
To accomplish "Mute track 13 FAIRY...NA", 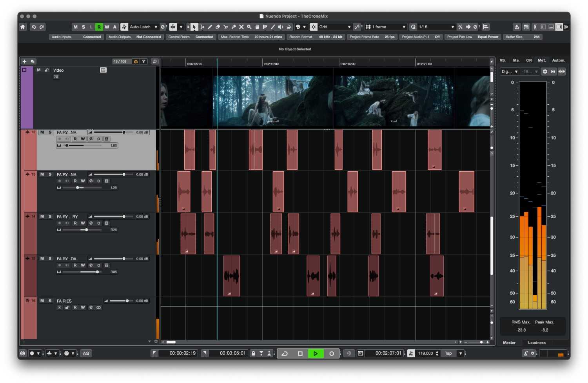I will [x=42, y=174].
